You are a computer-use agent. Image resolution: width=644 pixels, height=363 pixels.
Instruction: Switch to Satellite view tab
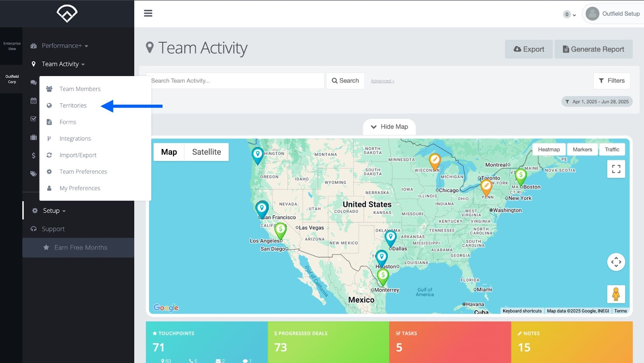pyautogui.click(x=206, y=152)
